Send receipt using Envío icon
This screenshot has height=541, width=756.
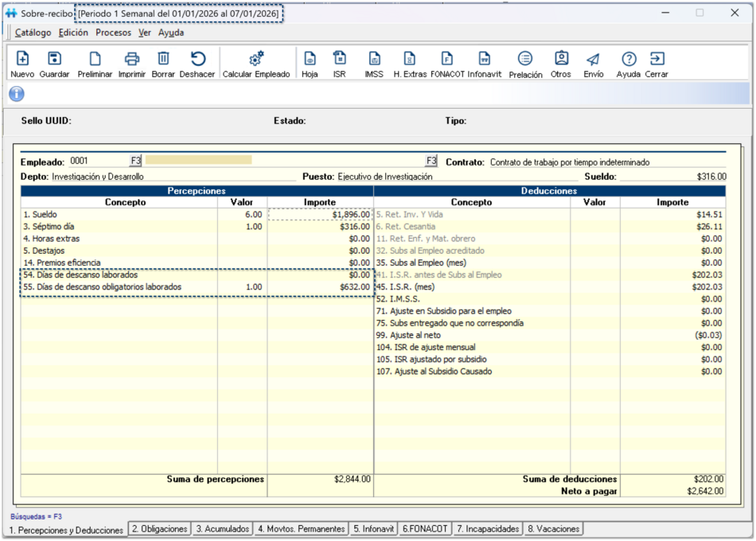coord(593,59)
